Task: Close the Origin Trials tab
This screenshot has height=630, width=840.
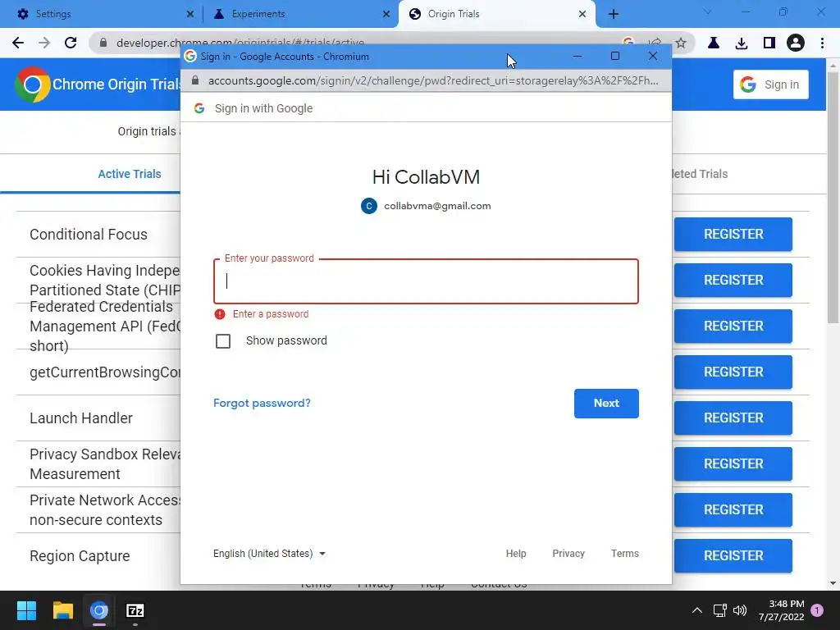Action: point(582,15)
